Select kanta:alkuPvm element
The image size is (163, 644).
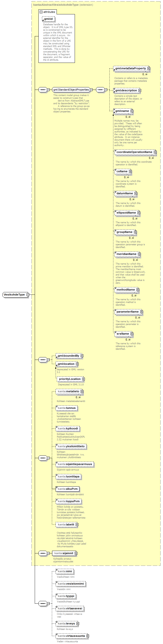point(67,489)
